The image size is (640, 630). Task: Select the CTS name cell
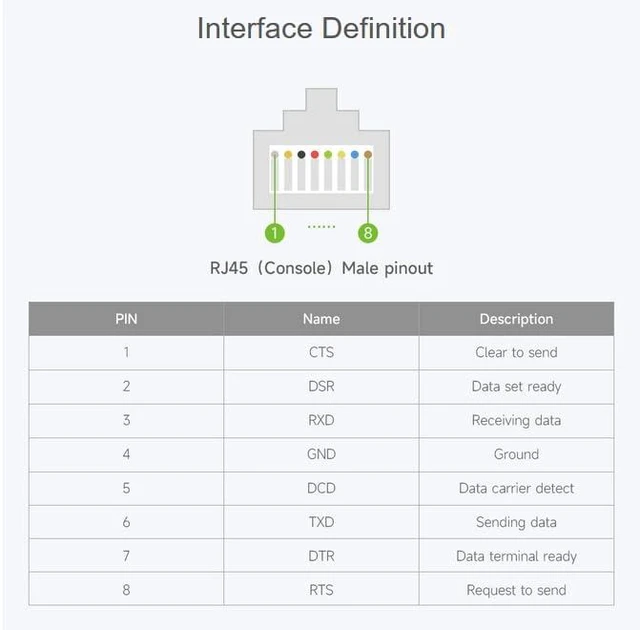click(321, 353)
